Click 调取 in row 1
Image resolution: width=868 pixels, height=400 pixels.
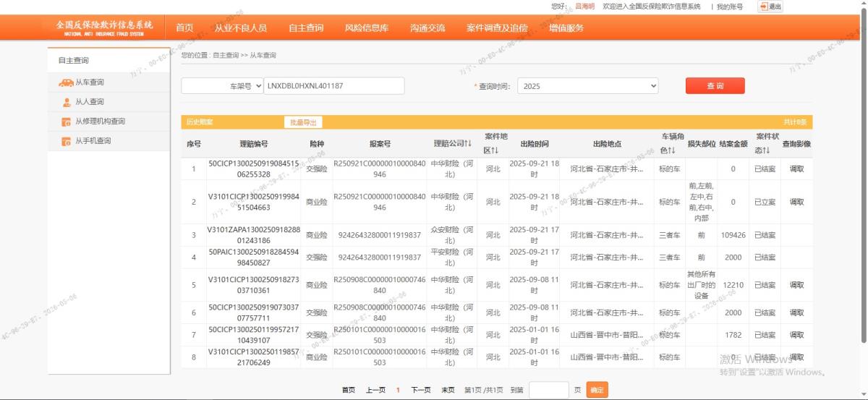click(x=796, y=169)
